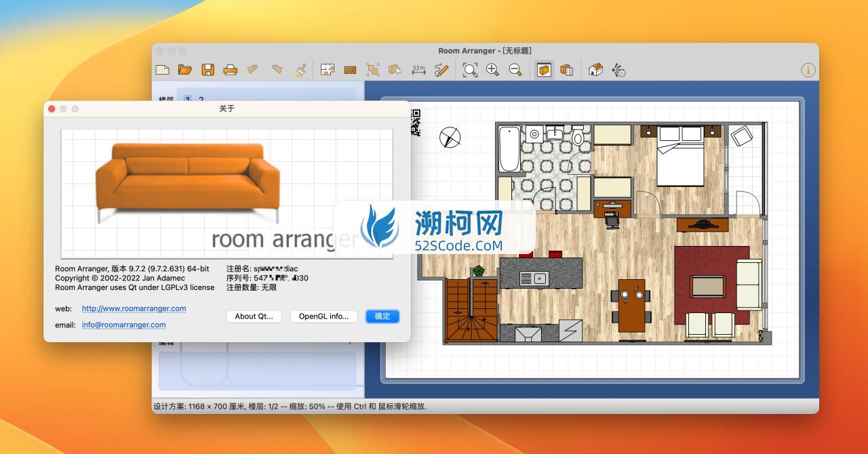Open the object list icon
This screenshot has width=868, height=454.
pyautogui.click(x=567, y=70)
